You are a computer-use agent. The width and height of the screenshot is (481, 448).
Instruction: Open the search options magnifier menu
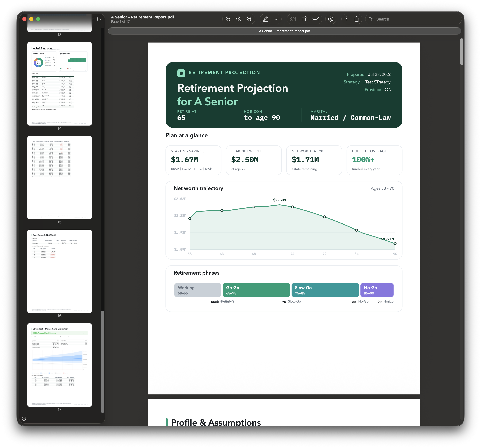click(x=371, y=19)
